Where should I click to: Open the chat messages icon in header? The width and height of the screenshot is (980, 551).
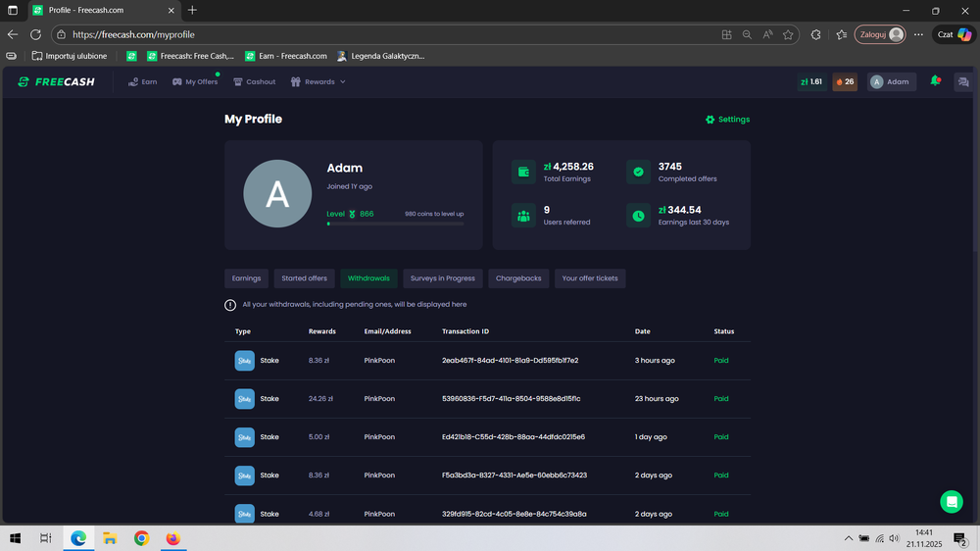(x=963, y=82)
